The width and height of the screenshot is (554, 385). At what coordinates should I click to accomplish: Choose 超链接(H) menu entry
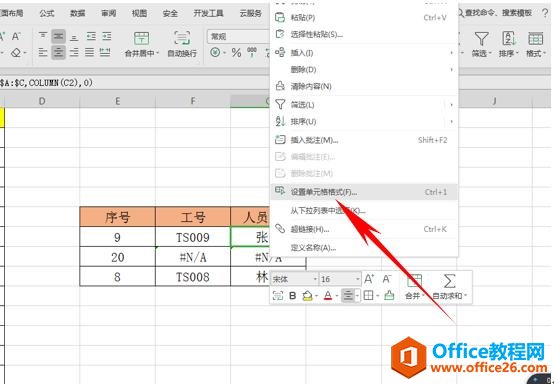(x=364, y=229)
